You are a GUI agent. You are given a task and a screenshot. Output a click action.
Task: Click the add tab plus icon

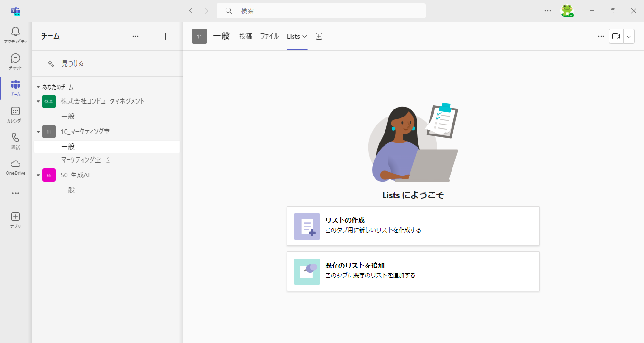[319, 36]
